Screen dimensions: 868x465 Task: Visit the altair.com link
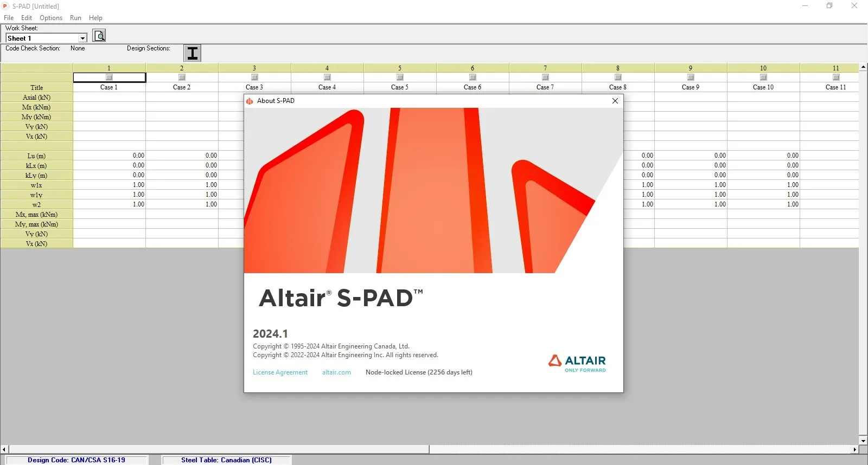pos(336,372)
